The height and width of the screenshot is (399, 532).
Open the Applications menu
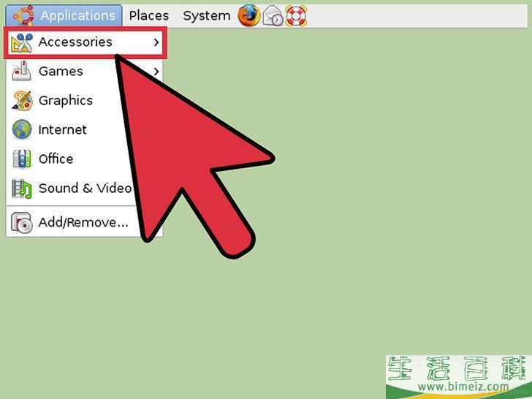[77, 15]
